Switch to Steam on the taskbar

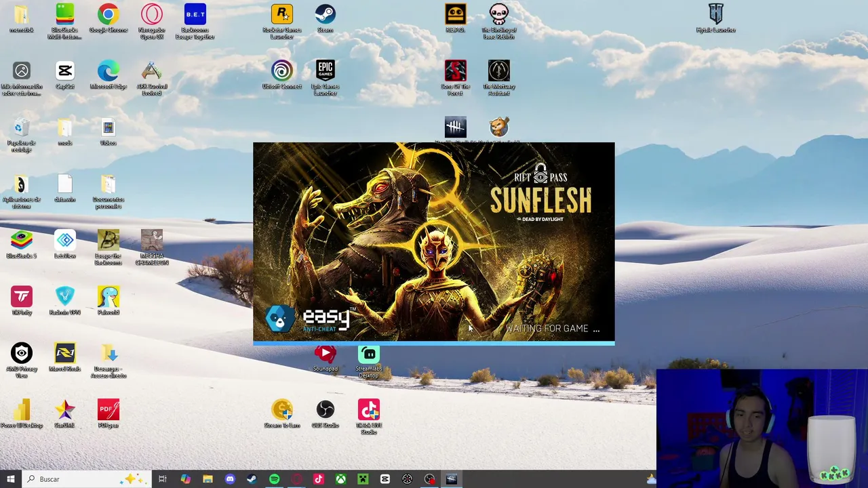click(x=252, y=479)
